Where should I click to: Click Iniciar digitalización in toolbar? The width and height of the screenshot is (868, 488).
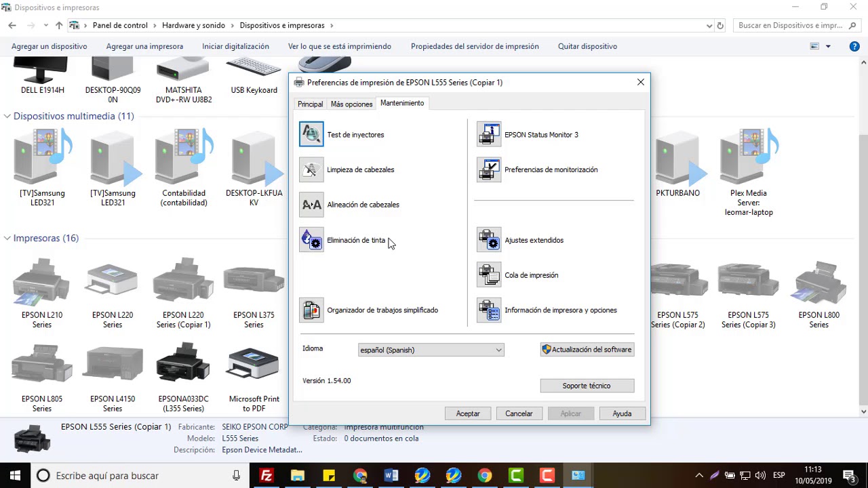(235, 46)
